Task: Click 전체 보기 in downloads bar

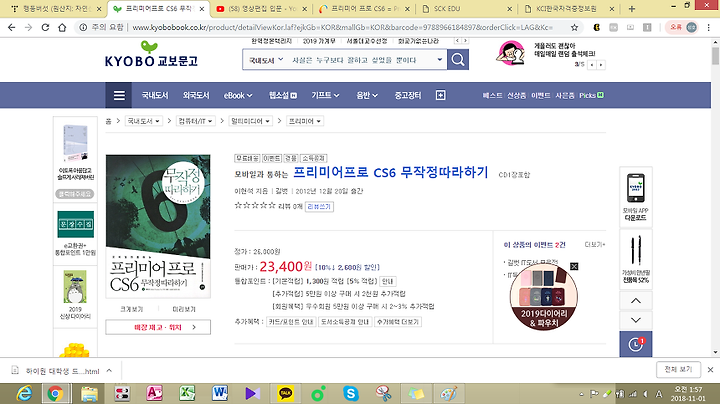Action: pos(678,369)
